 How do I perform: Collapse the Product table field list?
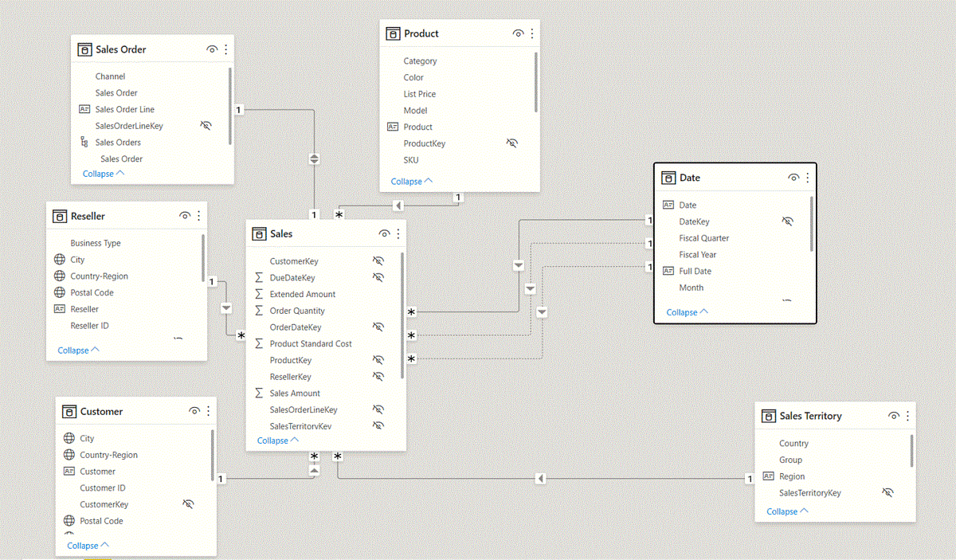point(410,181)
